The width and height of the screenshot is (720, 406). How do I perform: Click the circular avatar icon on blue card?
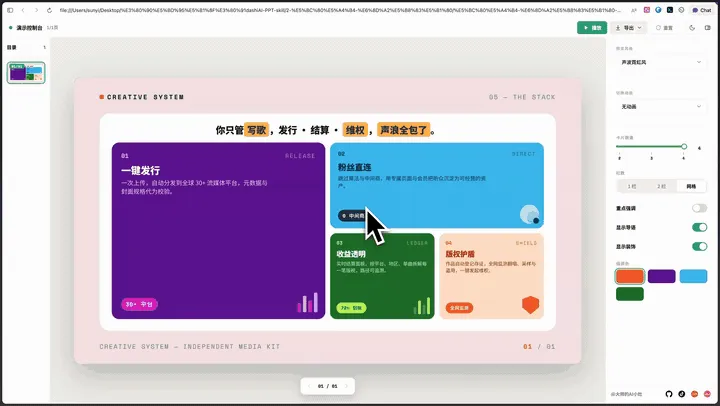(x=529, y=214)
